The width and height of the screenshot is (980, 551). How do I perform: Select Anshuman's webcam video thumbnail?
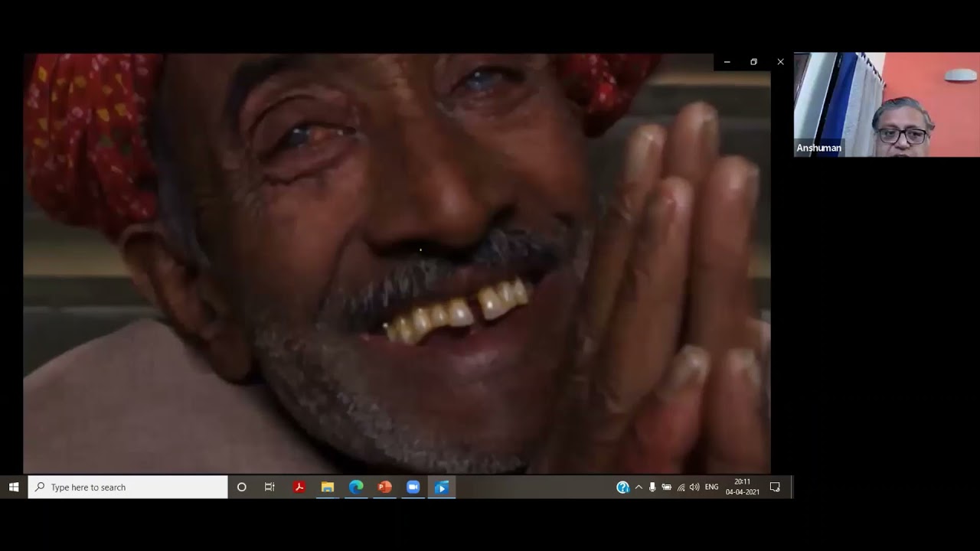click(x=887, y=105)
